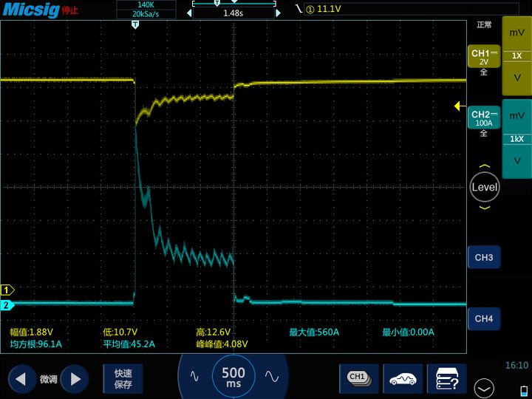
Task: Tap the 20kSa/s sample rate readout
Action: pos(146,14)
